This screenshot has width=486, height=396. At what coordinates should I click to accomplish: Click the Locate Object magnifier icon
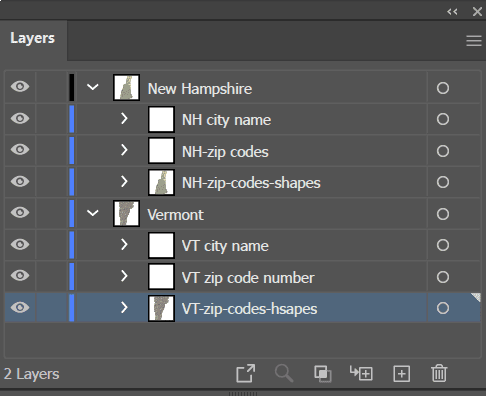coord(284,373)
